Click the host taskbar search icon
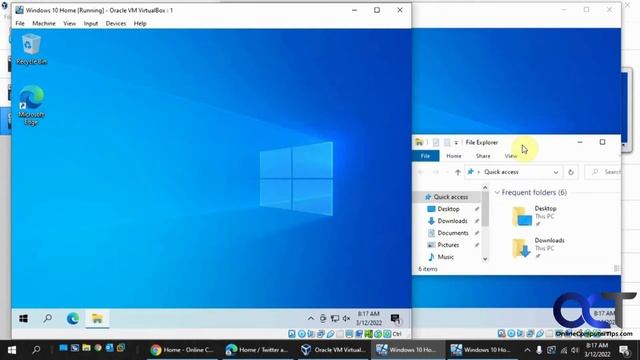Viewport: 640px width, 360px height. [36, 350]
